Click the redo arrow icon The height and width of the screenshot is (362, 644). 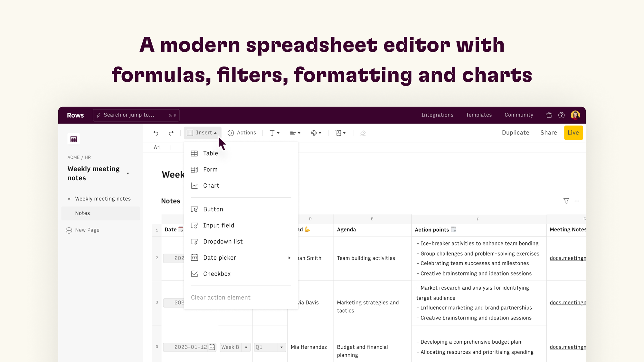tap(171, 133)
